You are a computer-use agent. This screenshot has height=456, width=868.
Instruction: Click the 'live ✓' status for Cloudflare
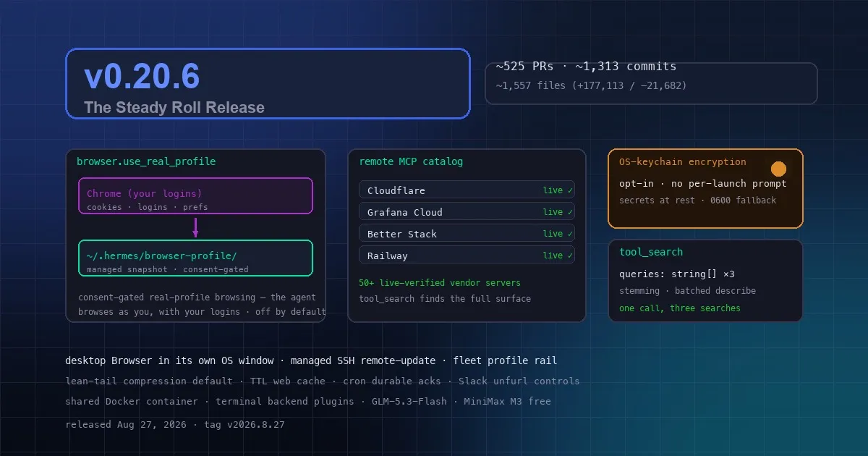pos(558,190)
